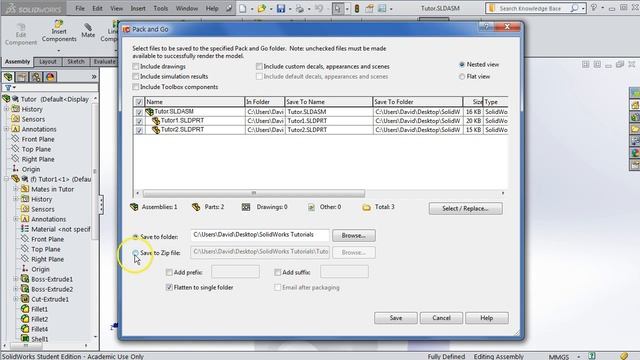The image size is (640, 360).
Task: Click the Parts count icon
Action: pos(196,207)
